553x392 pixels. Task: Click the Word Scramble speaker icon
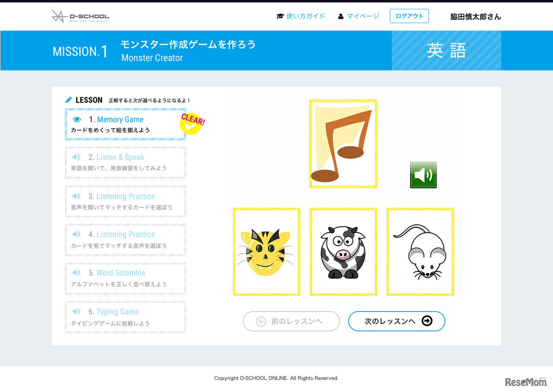tap(76, 272)
